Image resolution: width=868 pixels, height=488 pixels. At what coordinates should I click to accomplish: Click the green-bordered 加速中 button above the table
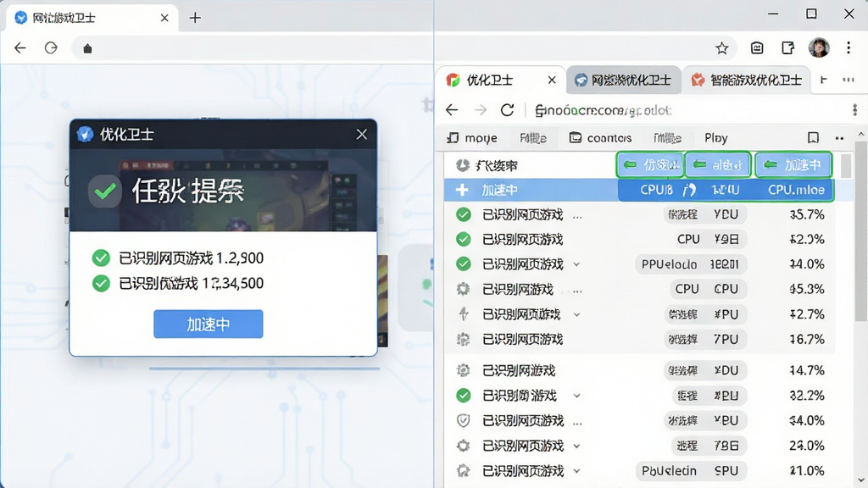pyautogui.click(x=793, y=165)
